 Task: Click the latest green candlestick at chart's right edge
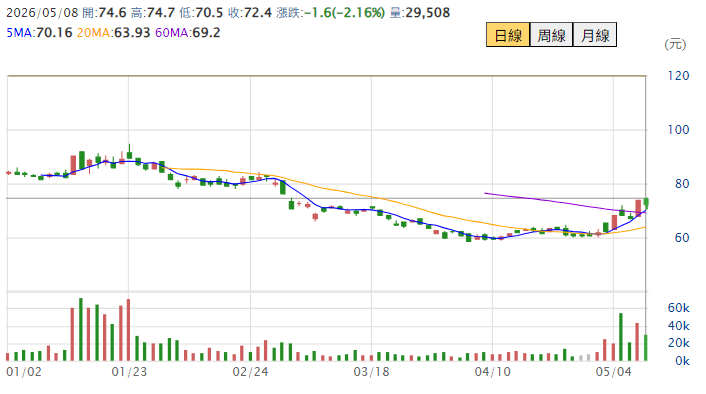pos(646,204)
